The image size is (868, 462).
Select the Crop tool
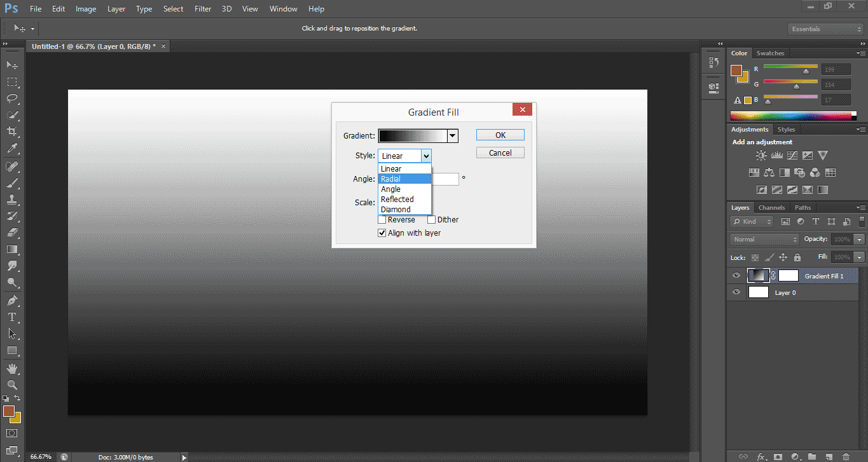[x=12, y=132]
